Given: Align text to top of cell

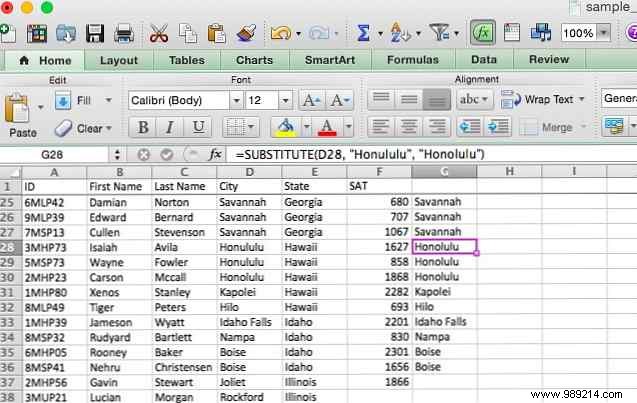Looking at the screenshot, I should [381, 100].
